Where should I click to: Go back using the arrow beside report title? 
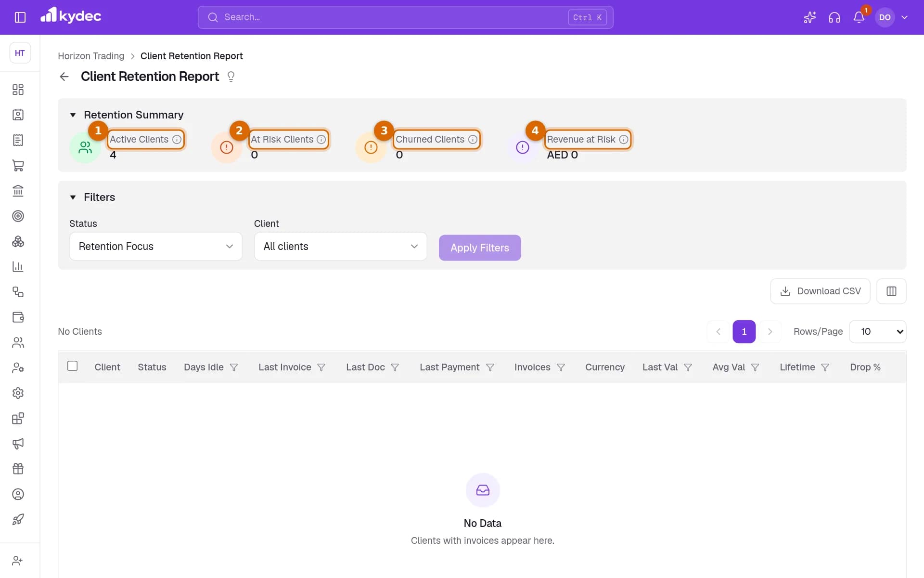(x=64, y=77)
